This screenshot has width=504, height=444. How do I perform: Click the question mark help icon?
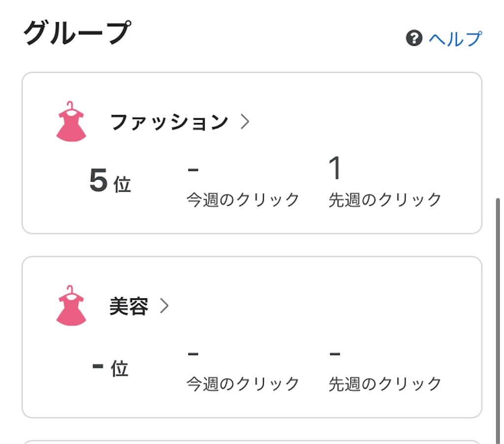click(x=414, y=38)
